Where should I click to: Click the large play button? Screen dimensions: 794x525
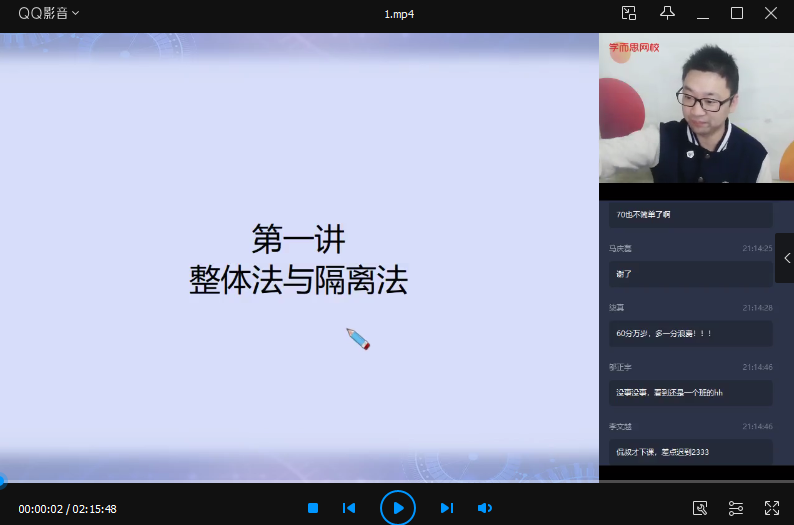click(398, 508)
